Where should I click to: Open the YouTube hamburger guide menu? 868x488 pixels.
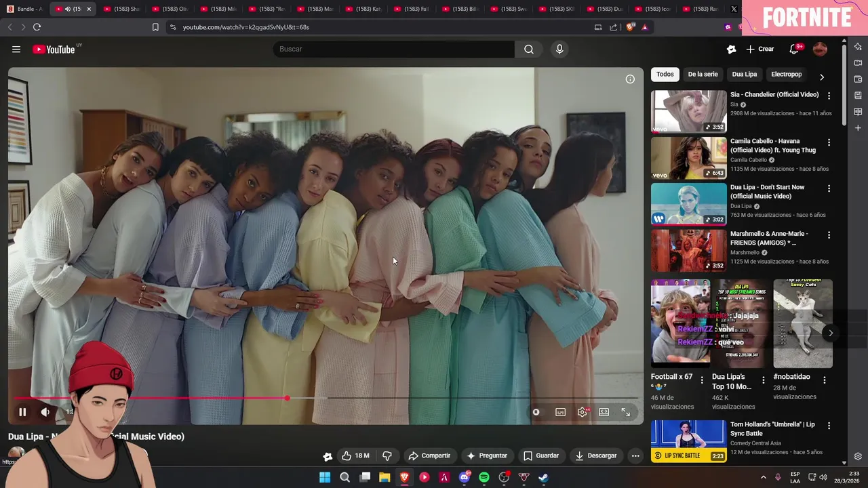16,49
